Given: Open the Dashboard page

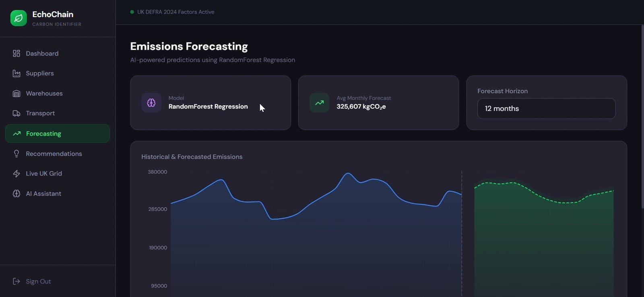Looking at the screenshot, I should (57, 53).
